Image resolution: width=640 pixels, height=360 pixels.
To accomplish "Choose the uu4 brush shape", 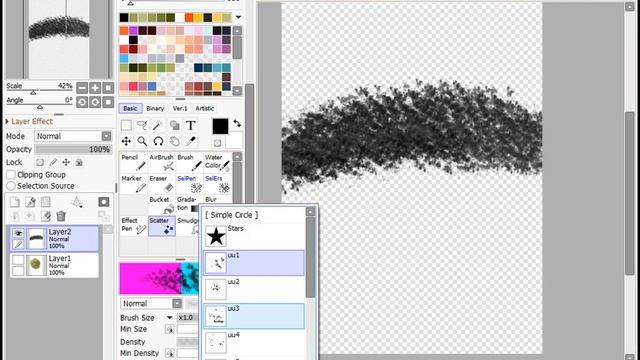I will click(x=254, y=342).
